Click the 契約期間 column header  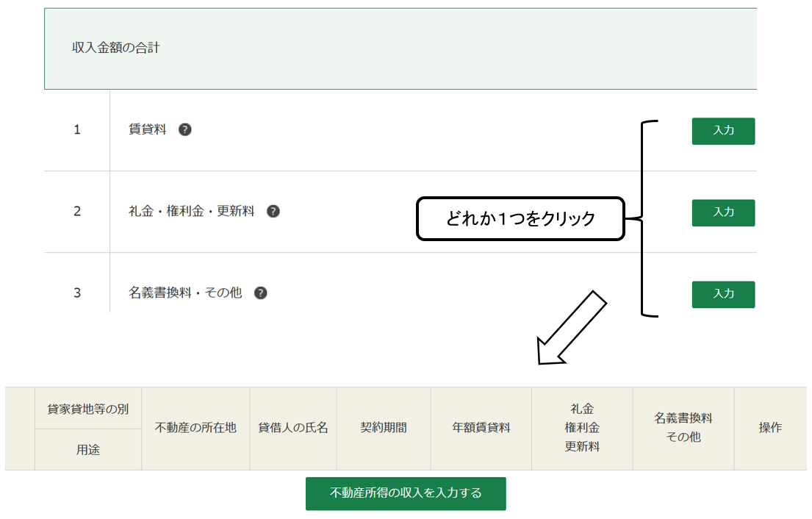(384, 429)
